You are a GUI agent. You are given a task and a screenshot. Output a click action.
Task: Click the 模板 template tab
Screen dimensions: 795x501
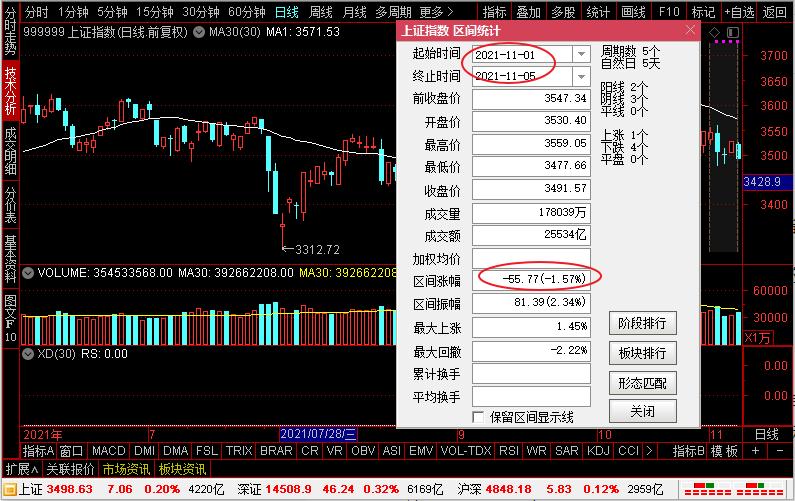tap(724, 450)
